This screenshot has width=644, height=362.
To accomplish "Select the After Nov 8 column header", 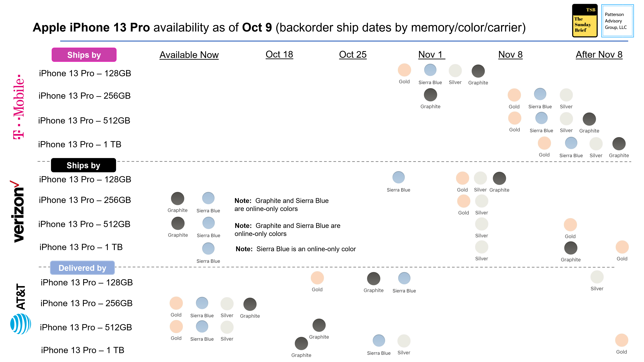I will (599, 54).
